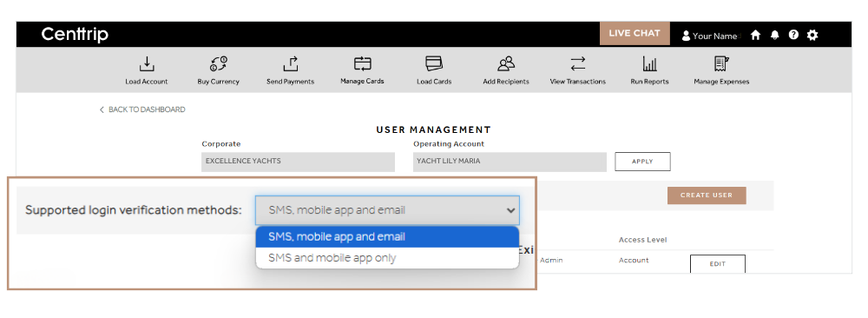Click the Manage Expenses label
This screenshot has height=318, width=868.
[721, 82]
